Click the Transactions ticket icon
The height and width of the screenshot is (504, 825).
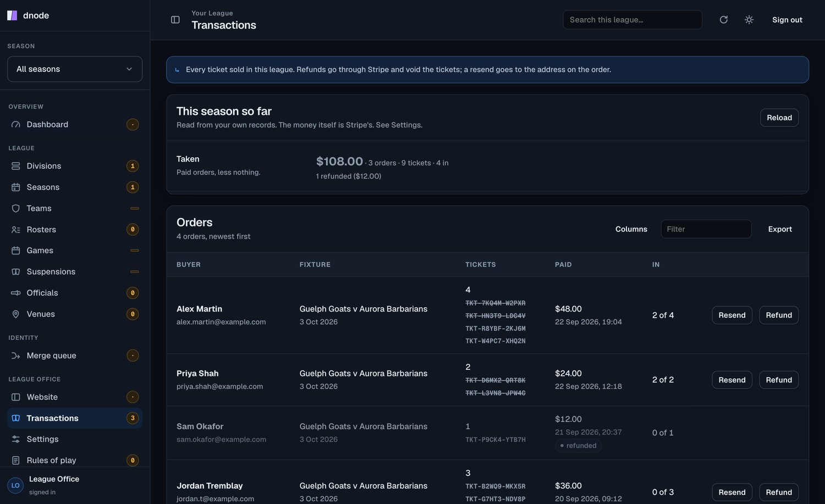(x=16, y=418)
